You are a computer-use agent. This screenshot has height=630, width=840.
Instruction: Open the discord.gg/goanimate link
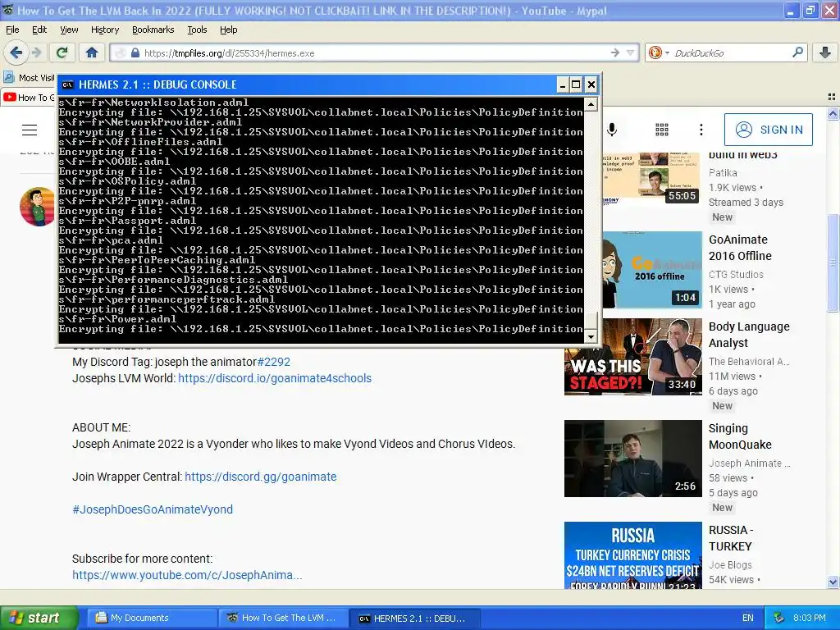pyautogui.click(x=260, y=477)
